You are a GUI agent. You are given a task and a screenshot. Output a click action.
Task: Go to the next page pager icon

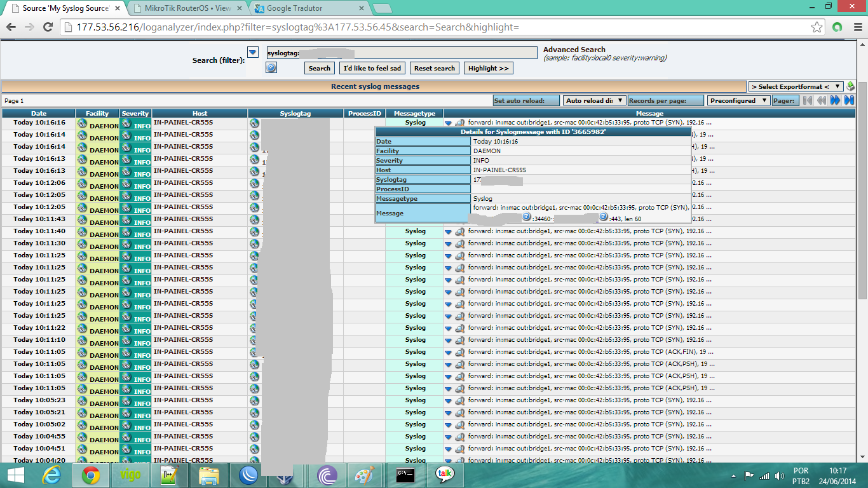(836, 100)
